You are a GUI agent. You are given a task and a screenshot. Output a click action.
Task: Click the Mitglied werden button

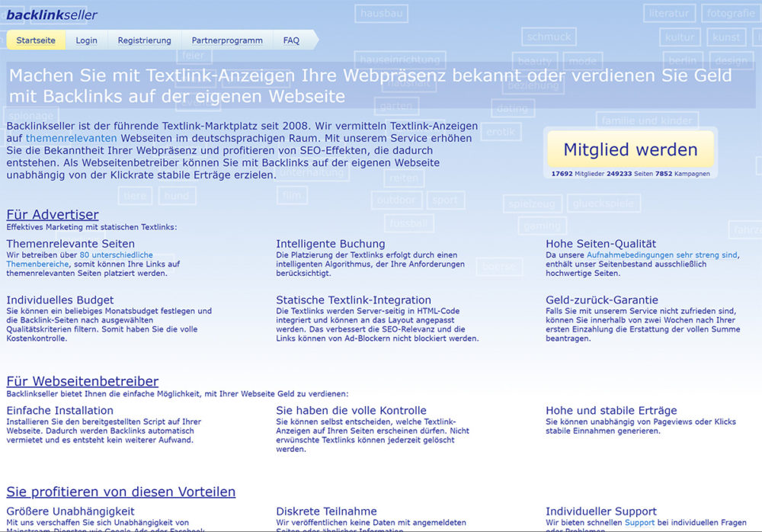click(x=630, y=149)
